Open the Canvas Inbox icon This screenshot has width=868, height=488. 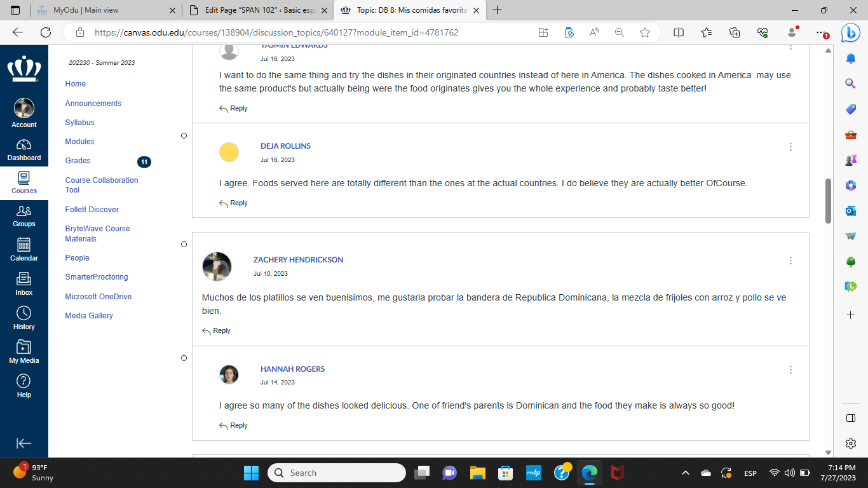[x=24, y=283]
